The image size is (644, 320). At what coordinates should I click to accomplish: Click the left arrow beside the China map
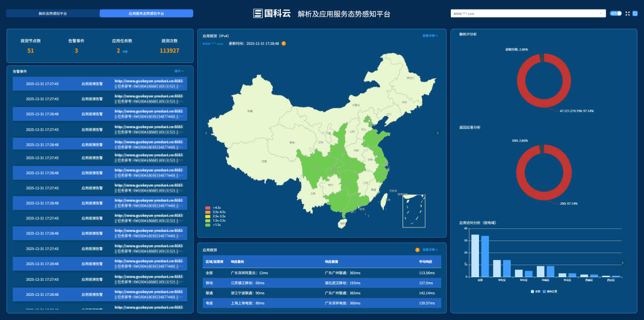click(x=206, y=133)
